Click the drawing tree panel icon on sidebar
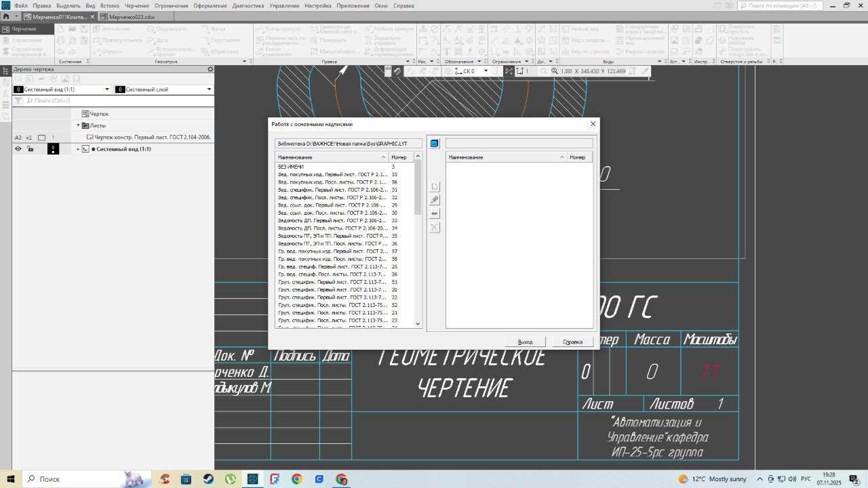Screen dimensions: 868x488 (x=5, y=69)
